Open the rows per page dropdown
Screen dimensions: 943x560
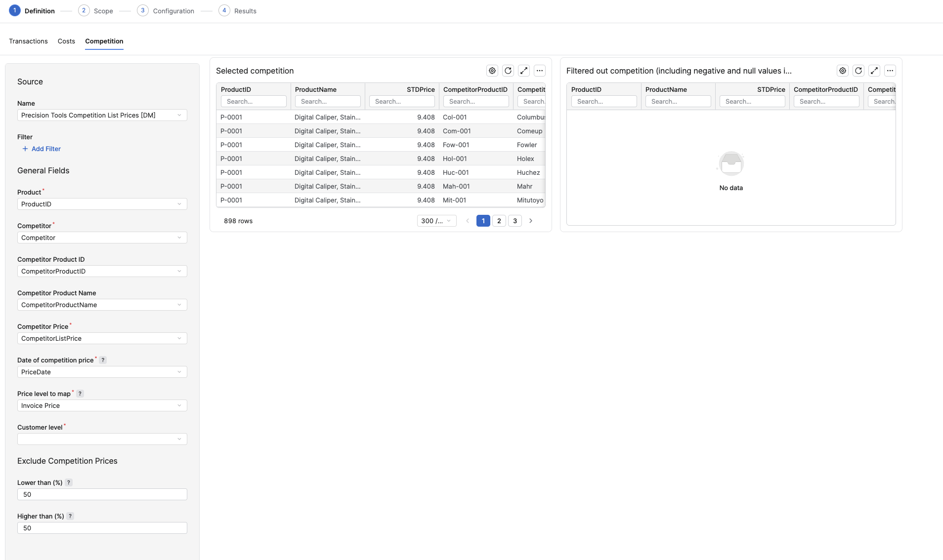[x=436, y=221]
